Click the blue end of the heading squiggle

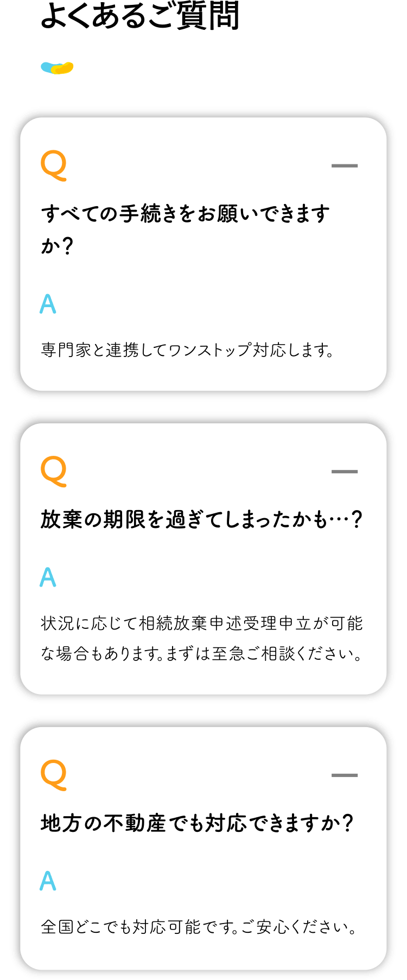(x=46, y=68)
